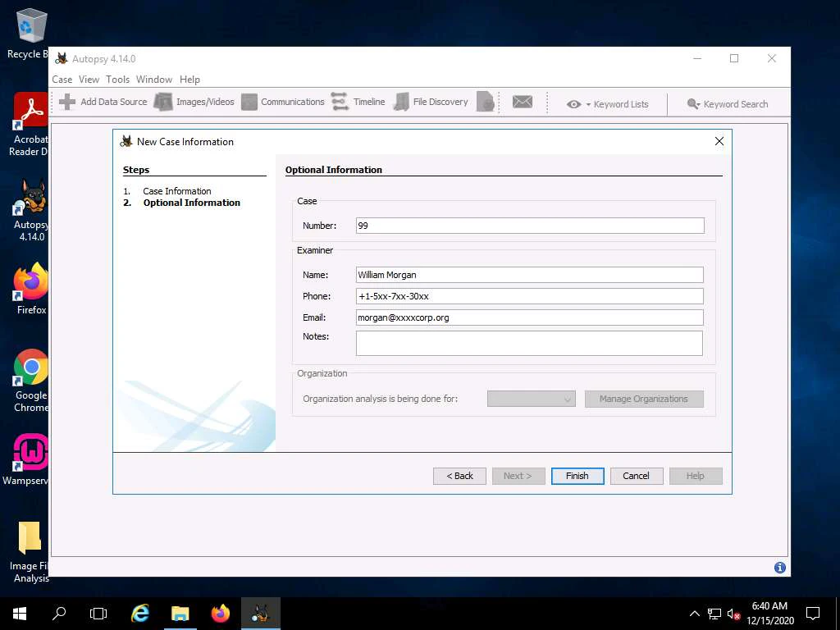Image resolution: width=840 pixels, height=630 pixels.
Task: Open the Window menu
Action: tap(154, 80)
